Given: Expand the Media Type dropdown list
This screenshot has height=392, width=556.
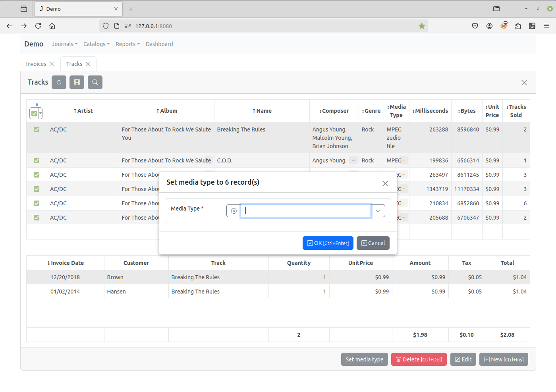Looking at the screenshot, I should pos(378,211).
